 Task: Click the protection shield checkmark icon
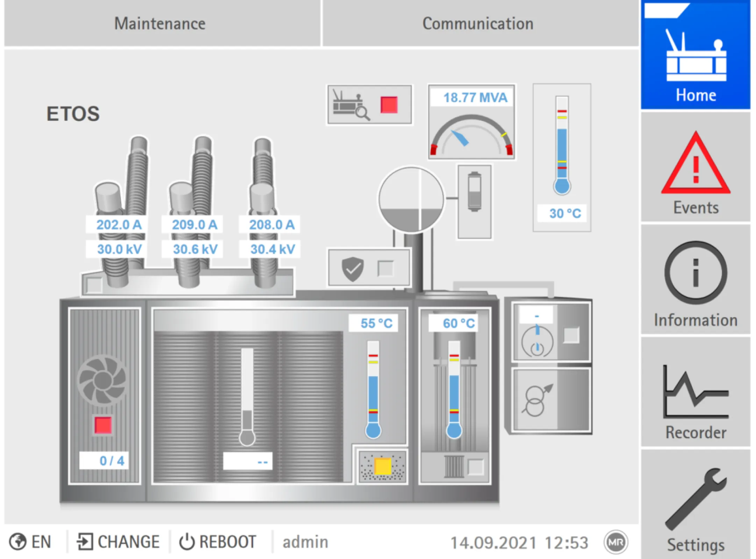pos(352,269)
